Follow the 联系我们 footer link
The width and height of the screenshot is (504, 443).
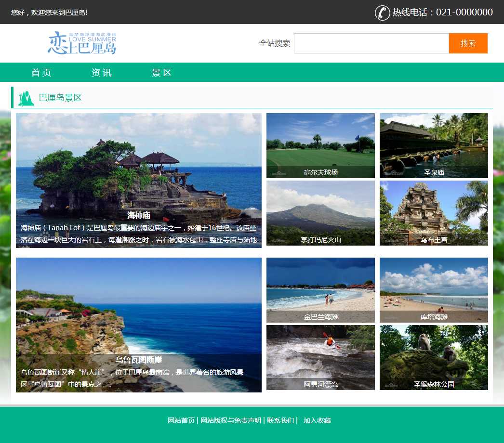point(280,420)
